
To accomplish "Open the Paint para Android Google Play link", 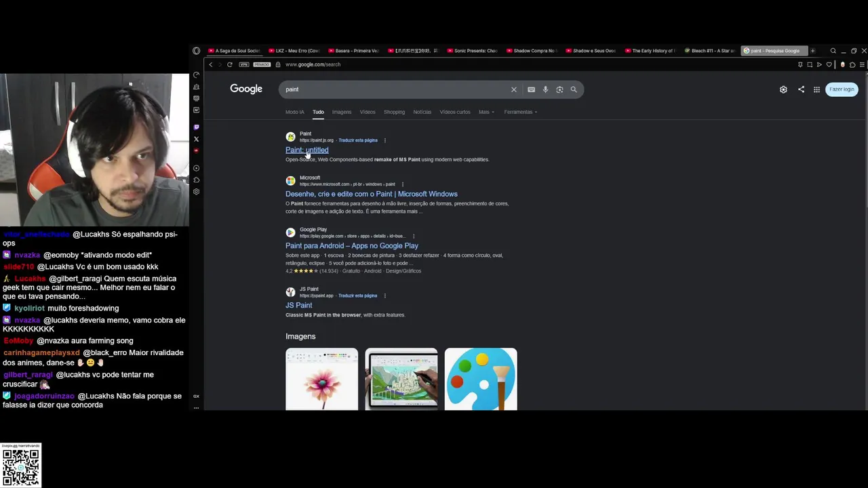I will [352, 246].
